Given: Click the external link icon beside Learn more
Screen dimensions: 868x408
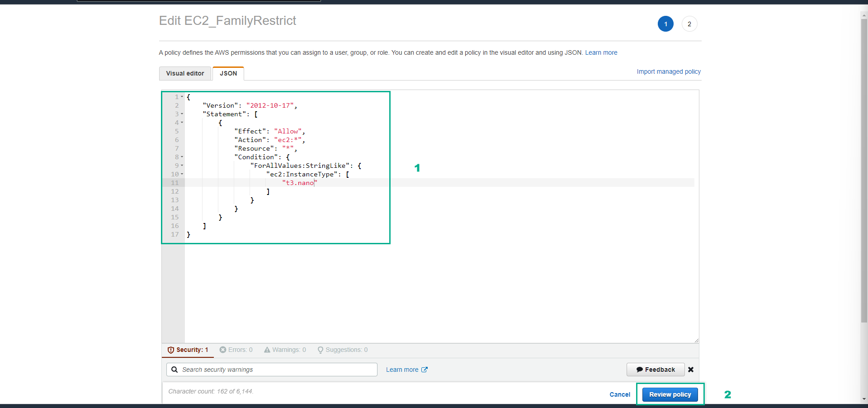Looking at the screenshot, I should 425,370.
